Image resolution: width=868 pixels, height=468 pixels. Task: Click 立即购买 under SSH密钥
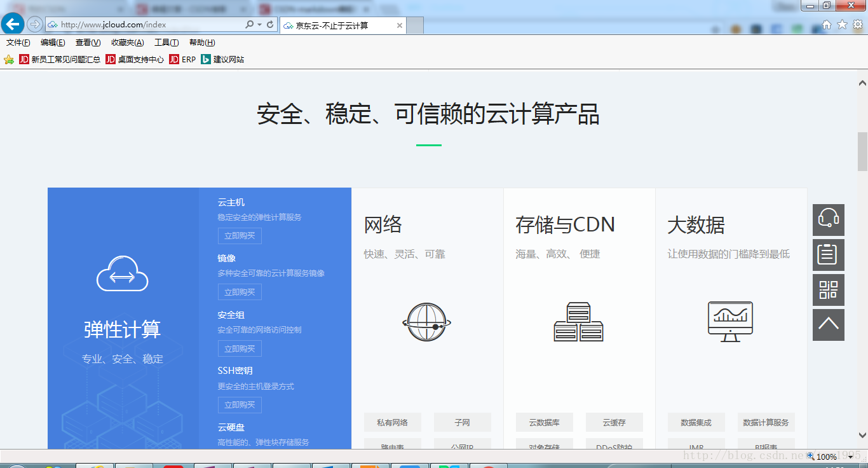point(240,404)
